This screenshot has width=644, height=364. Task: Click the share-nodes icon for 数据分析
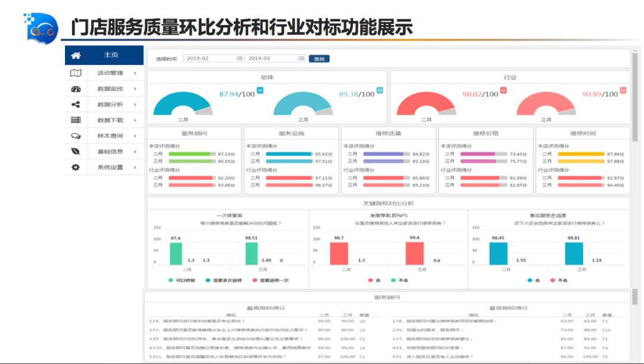coord(76,105)
